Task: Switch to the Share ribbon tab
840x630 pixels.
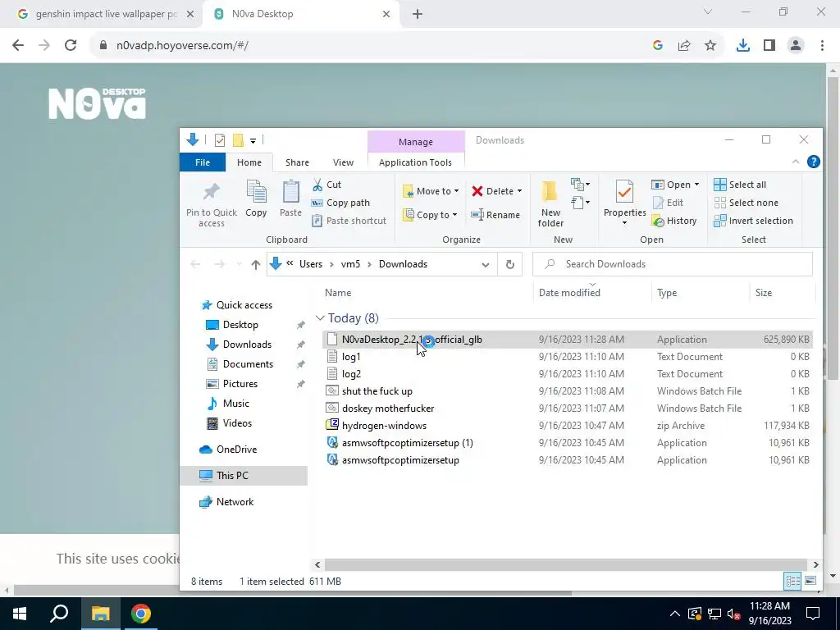Action: pyautogui.click(x=297, y=162)
